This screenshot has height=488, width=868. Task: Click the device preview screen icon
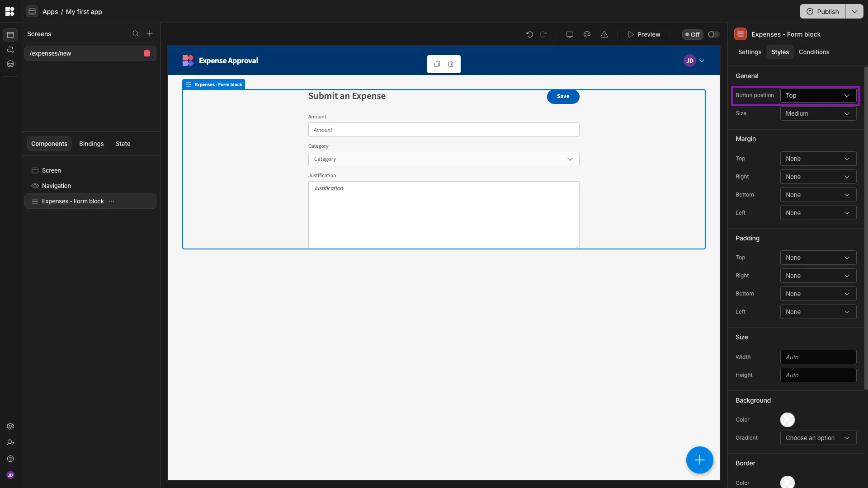pos(570,34)
